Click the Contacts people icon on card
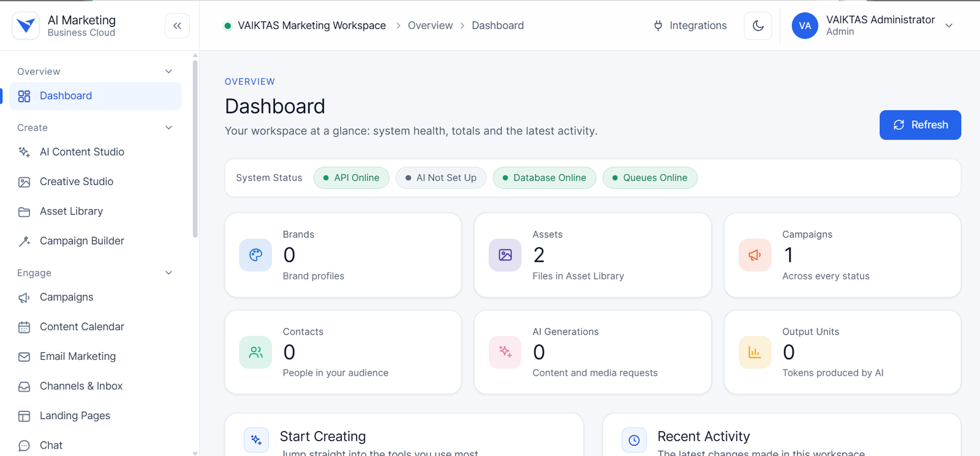Screen dimensions: 980x456 [x=255, y=352]
